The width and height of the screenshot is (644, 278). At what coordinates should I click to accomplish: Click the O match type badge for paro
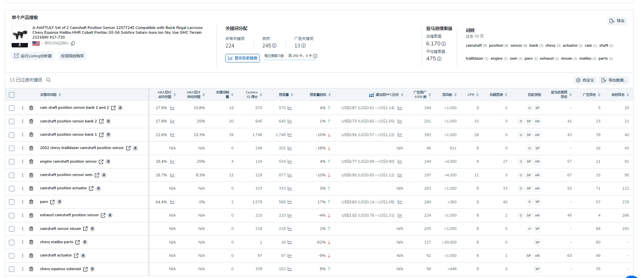point(529,202)
